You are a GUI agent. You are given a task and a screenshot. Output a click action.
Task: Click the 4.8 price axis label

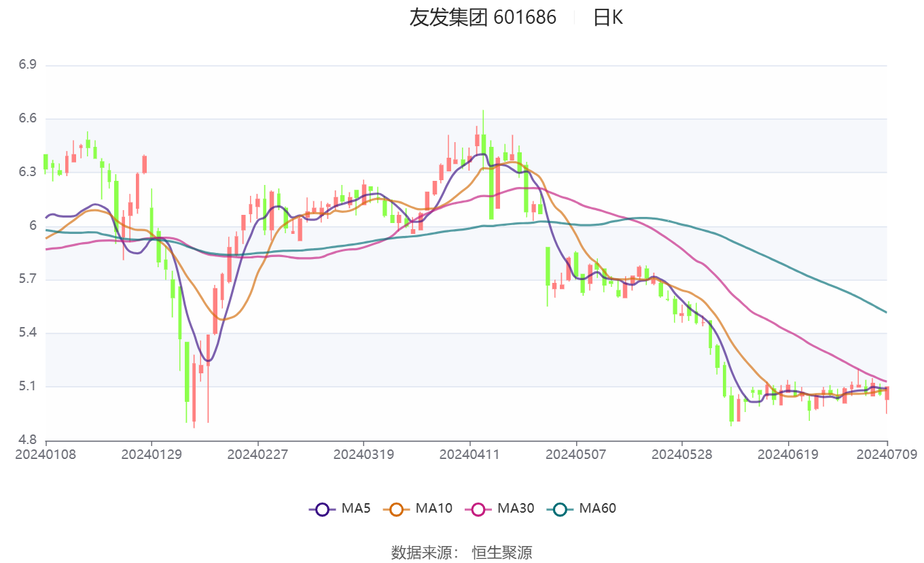tap(27, 440)
